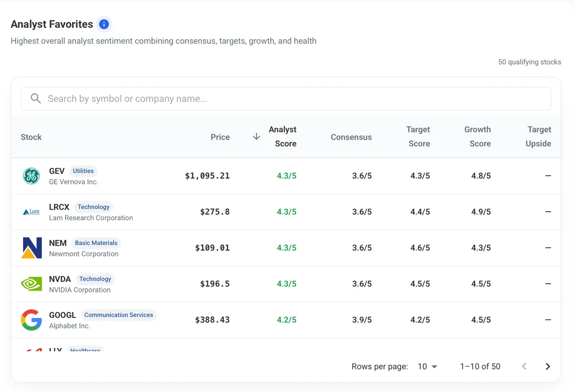Focus the symbol or company search field
The width and height of the screenshot is (575, 392).
pyautogui.click(x=286, y=99)
